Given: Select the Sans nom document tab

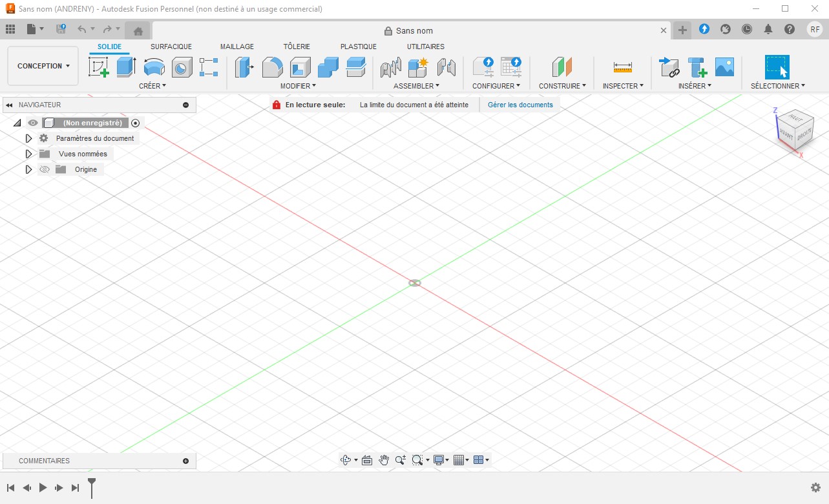Looking at the screenshot, I should click(x=412, y=30).
